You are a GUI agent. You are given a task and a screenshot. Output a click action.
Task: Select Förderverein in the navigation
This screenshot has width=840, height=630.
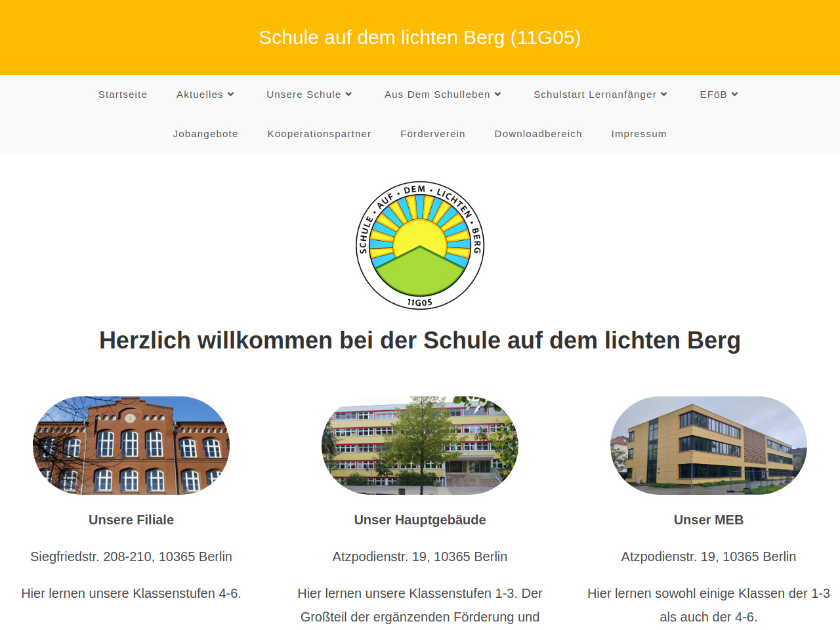pyautogui.click(x=432, y=134)
